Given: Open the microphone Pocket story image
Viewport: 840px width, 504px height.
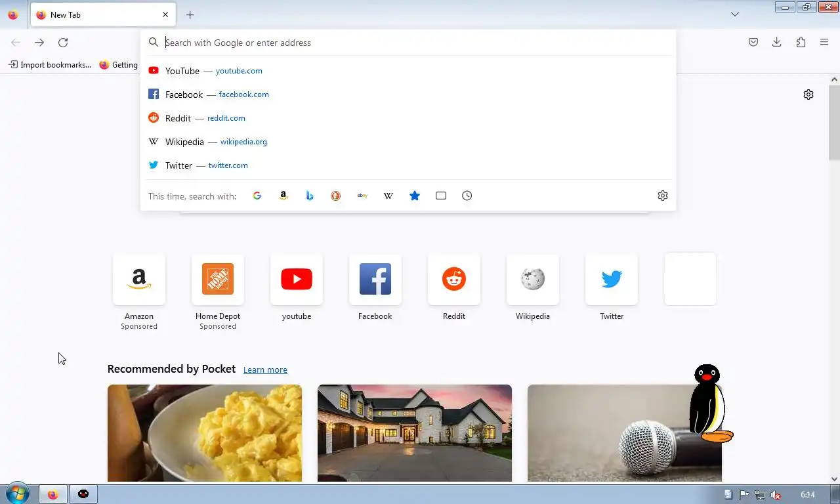Looking at the screenshot, I should pos(625,433).
